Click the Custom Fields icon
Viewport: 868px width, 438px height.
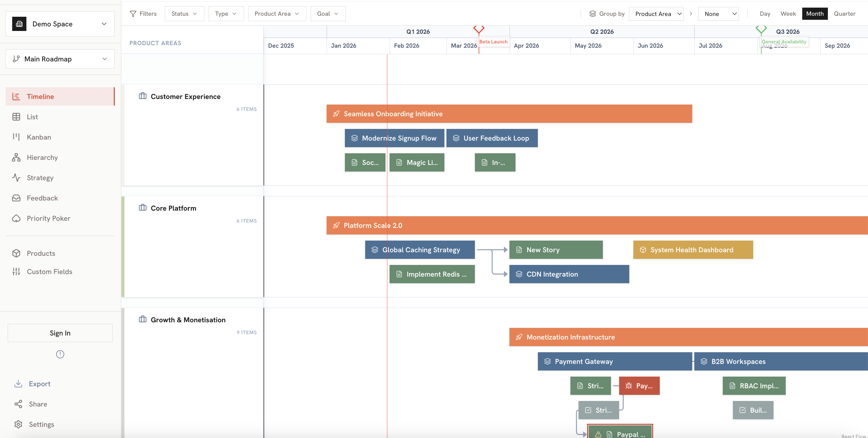point(16,271)
